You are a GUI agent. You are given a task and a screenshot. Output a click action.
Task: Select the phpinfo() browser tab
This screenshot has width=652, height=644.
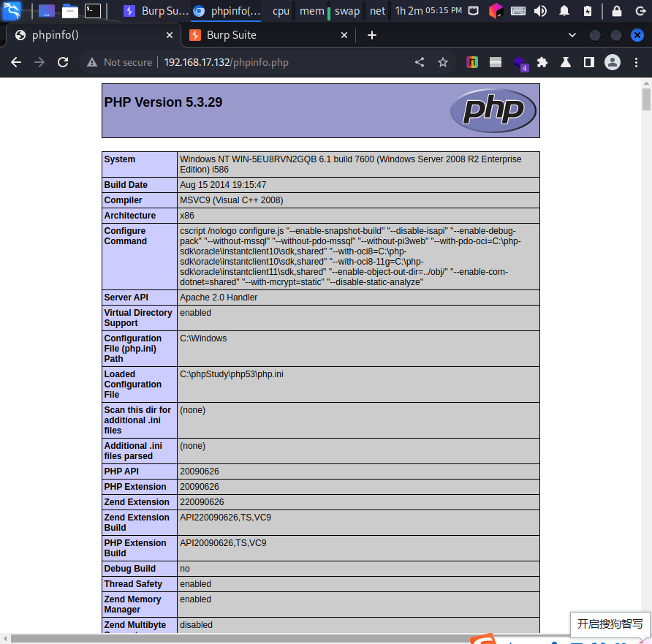coord(93,35)
